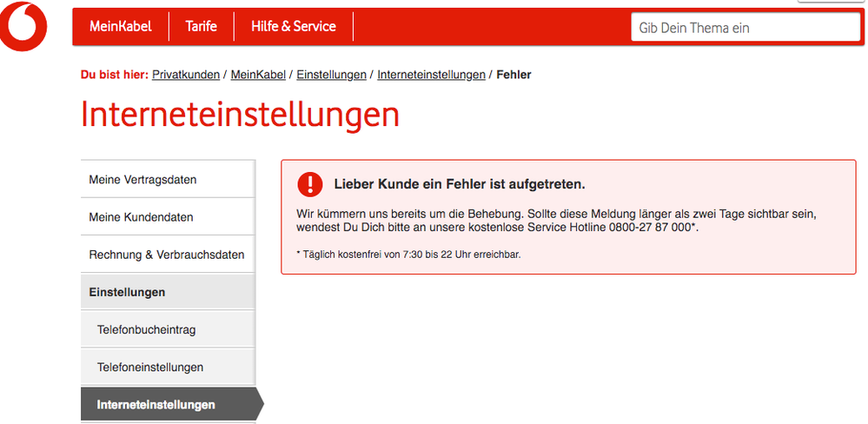The image size is (868, 424).
Task: Select the active Interneteinstellungen sidebar item
Action: click(x=172, y=405)
